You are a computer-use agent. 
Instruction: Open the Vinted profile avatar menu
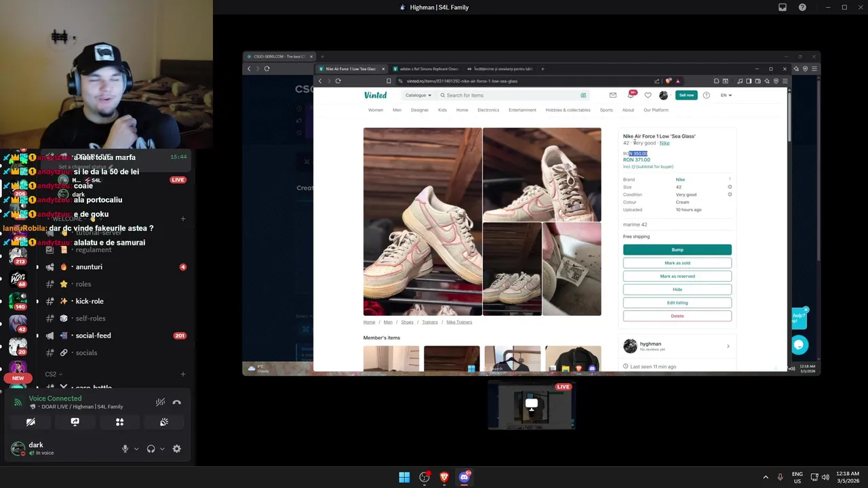pos(663,96)
